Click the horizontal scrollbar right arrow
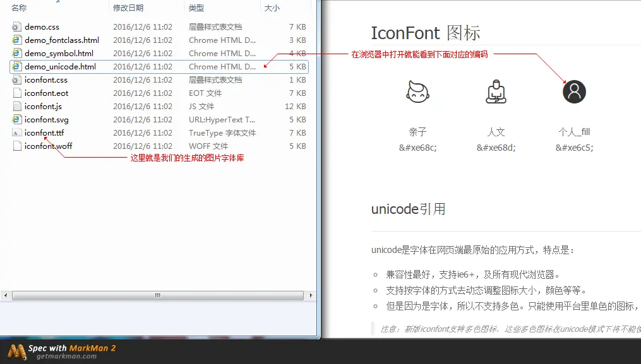 coord(311,295)
